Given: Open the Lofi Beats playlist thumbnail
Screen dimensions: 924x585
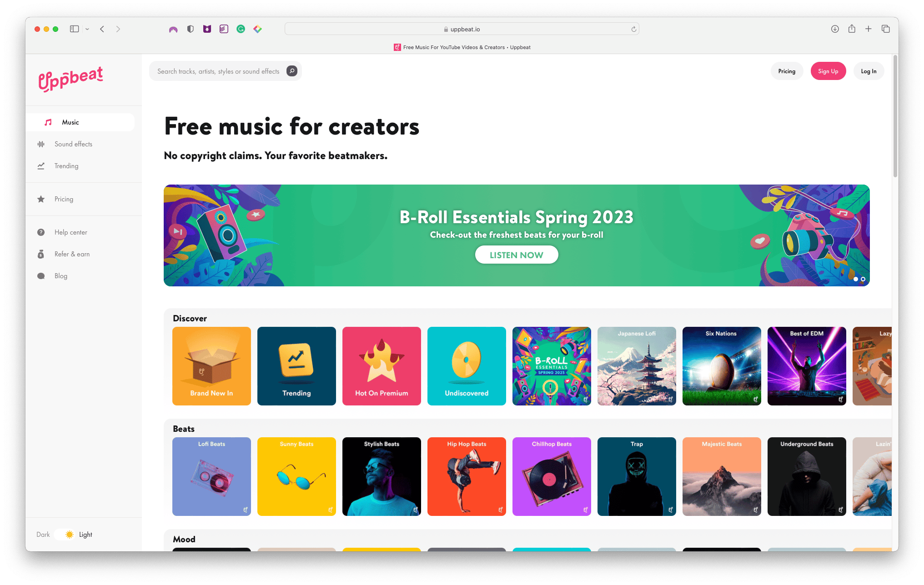Looking at the screenshot, I should [211, 476].
